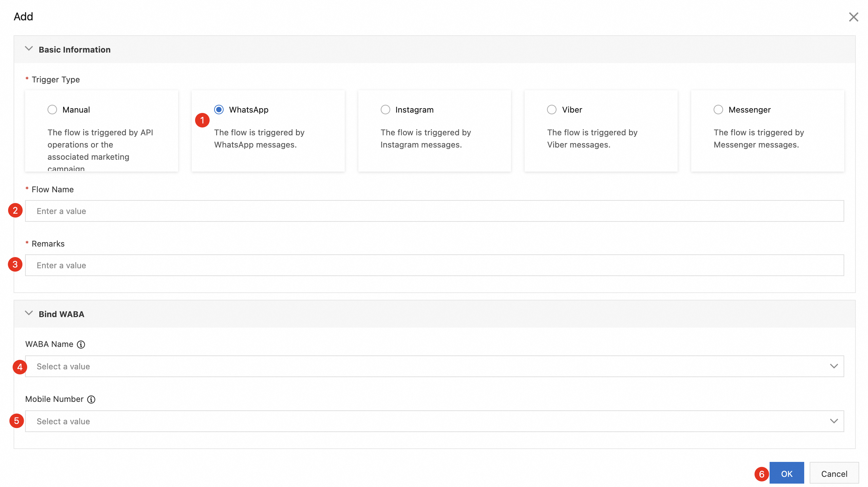Click the info icon next to WABA Name

click(81, 345)
